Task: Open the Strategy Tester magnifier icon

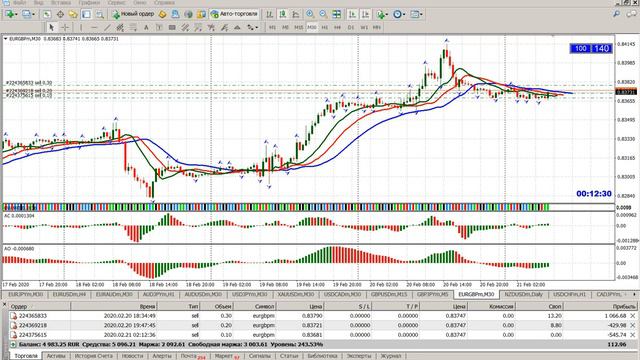Action: point(99,14)
